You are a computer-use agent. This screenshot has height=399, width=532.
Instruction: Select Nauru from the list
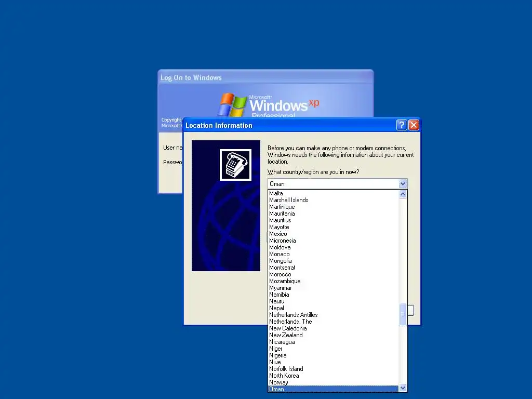tap(333, 301)
